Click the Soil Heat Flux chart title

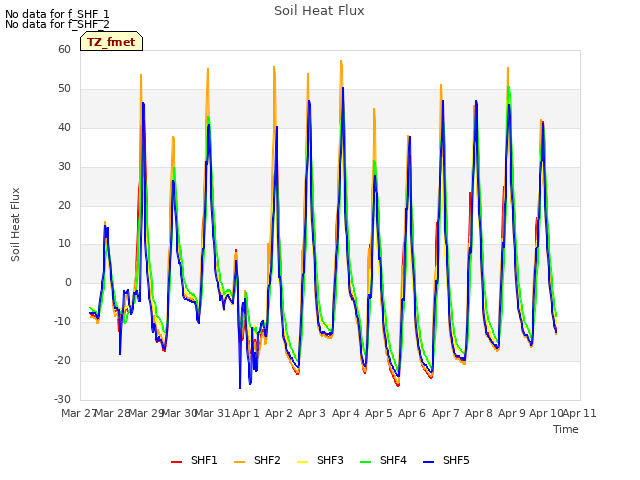[x=319, y=11]
